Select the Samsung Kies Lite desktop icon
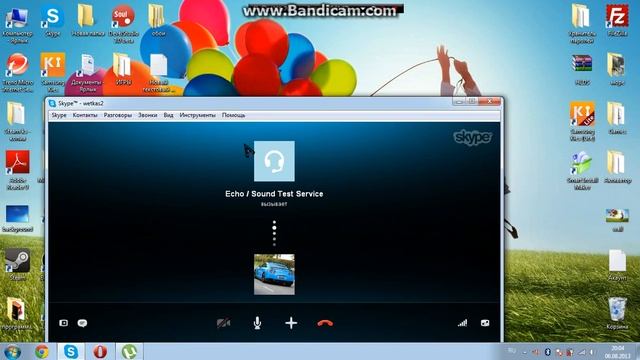Viewport: 640px width, 360px height. click(582, 121)
